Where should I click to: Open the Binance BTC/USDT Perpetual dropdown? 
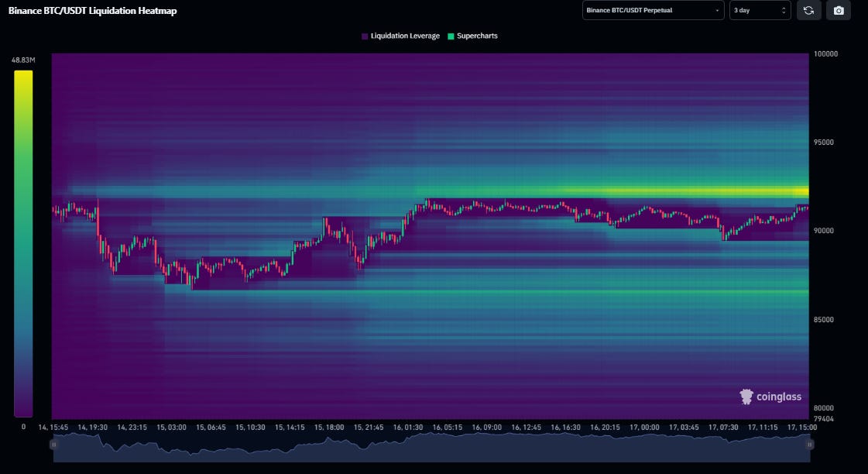[654, 11]
